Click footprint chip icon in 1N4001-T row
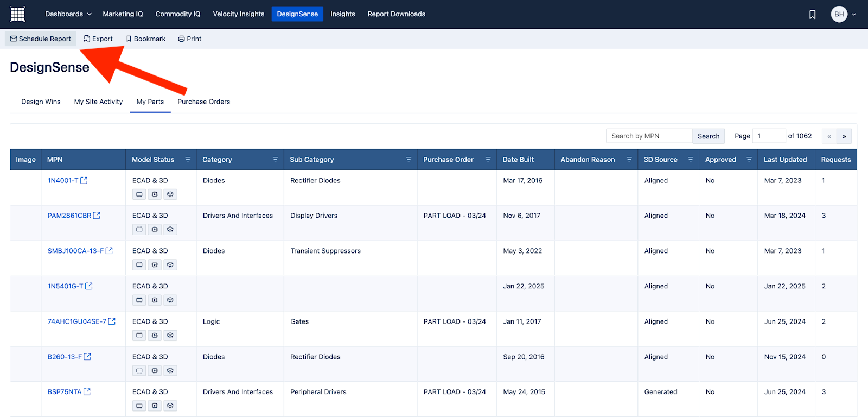Viewport: 868px width, 417px height. (155, 194)
